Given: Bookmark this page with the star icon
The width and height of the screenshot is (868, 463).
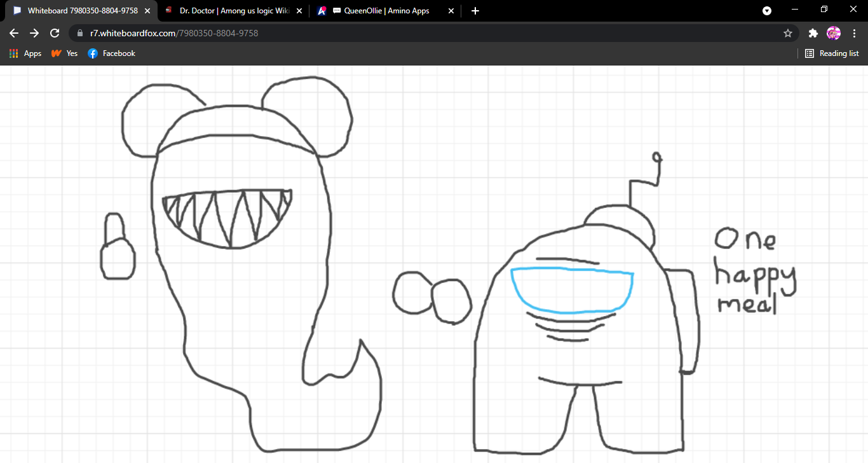Looking at the screenshot, I should (788, 33).
